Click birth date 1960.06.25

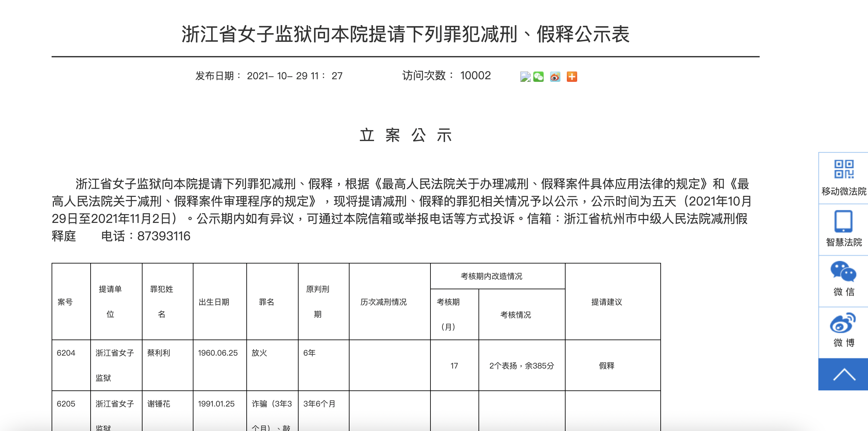pos(218,353)
